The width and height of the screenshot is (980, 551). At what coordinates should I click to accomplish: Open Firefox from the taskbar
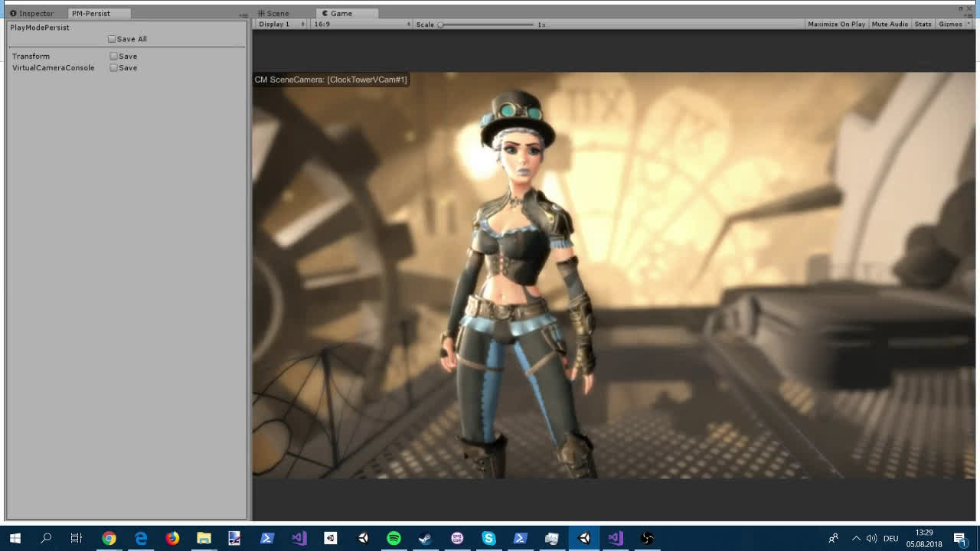(x=172, y=538)
